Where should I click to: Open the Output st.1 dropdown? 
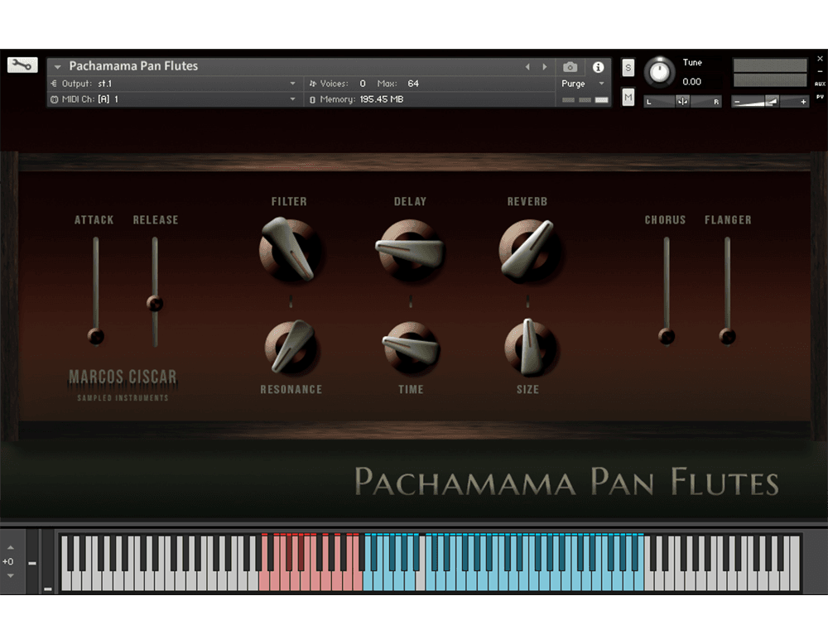[292, 83]
